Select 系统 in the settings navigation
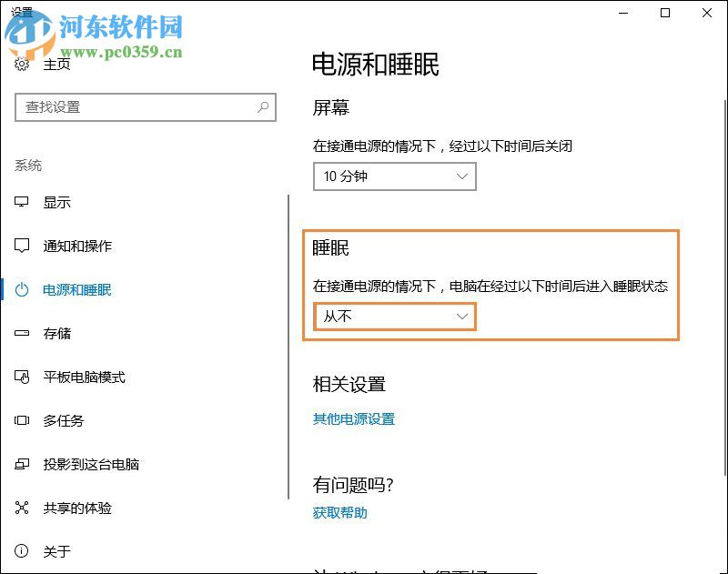728x574 pixels. 27,166
